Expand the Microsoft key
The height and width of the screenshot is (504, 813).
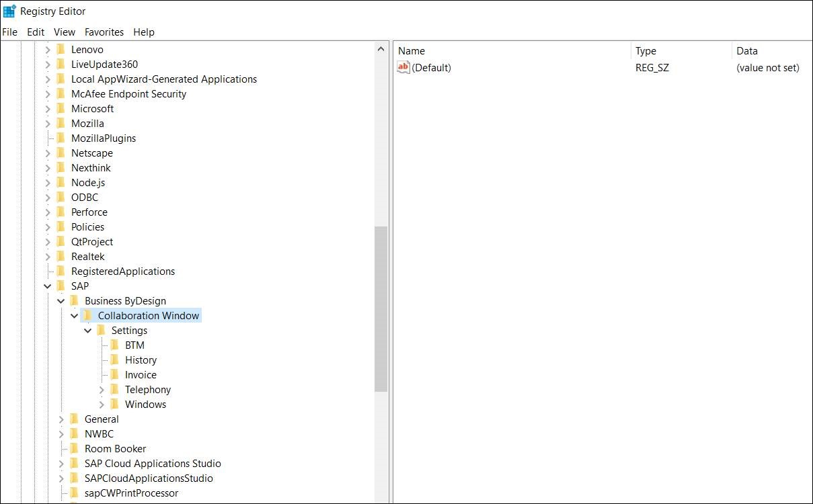[48, 108]
